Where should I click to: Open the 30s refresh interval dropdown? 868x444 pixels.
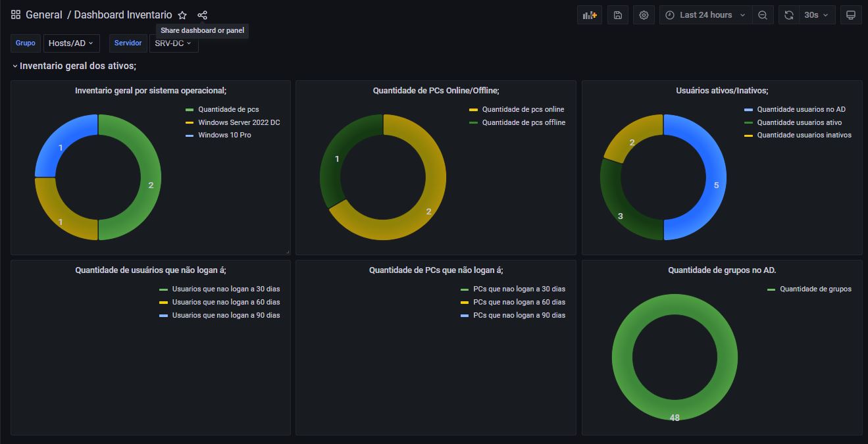pos(817,15)
